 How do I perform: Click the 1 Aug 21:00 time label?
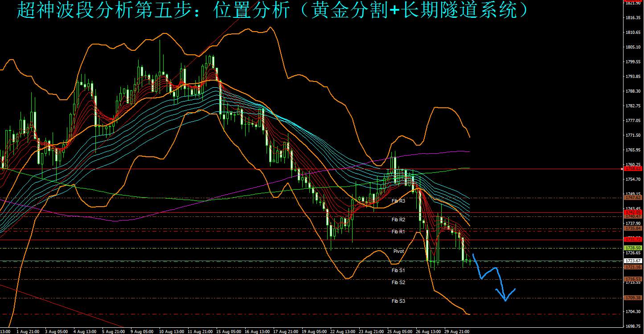[27, 331]
